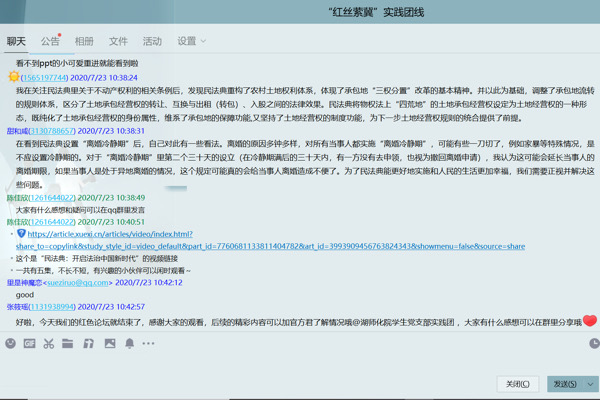Image resolution: width=600 pixels, height=400 pixels.
Task: Open the emoji picker in the toolbar
Action: 10,343
